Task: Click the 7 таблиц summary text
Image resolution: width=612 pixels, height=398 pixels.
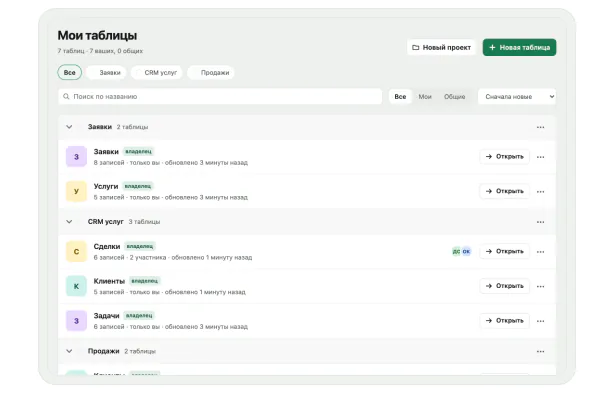Action: [100, 51]
